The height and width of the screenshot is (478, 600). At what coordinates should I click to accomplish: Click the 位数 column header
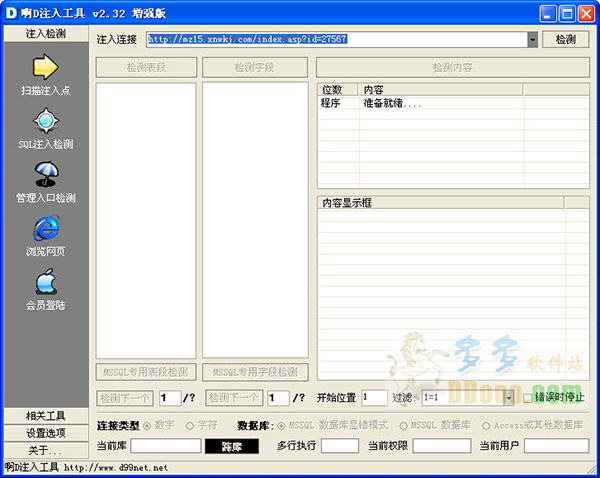338,90
